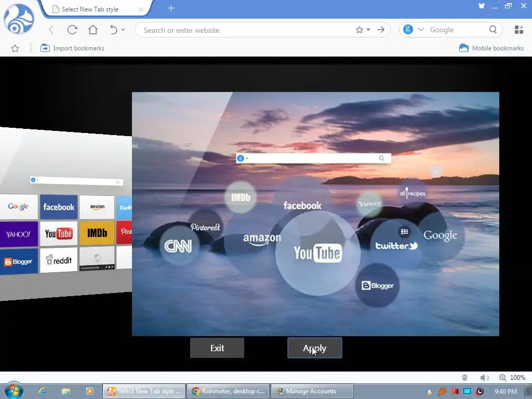Click the YAHOO! tile in grid style
Screen dimensions: 532x399
[x=19, y=234]
